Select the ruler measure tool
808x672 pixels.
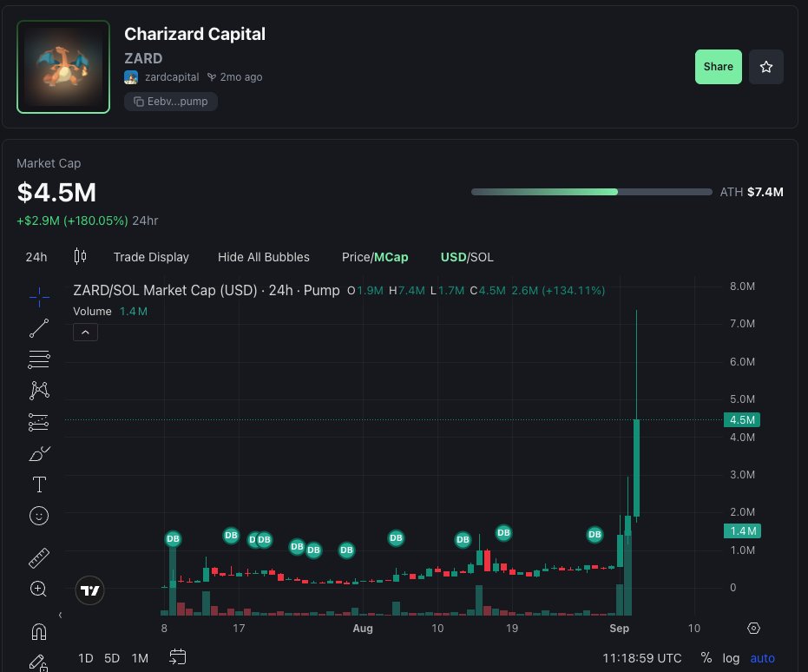pos(39,557)
